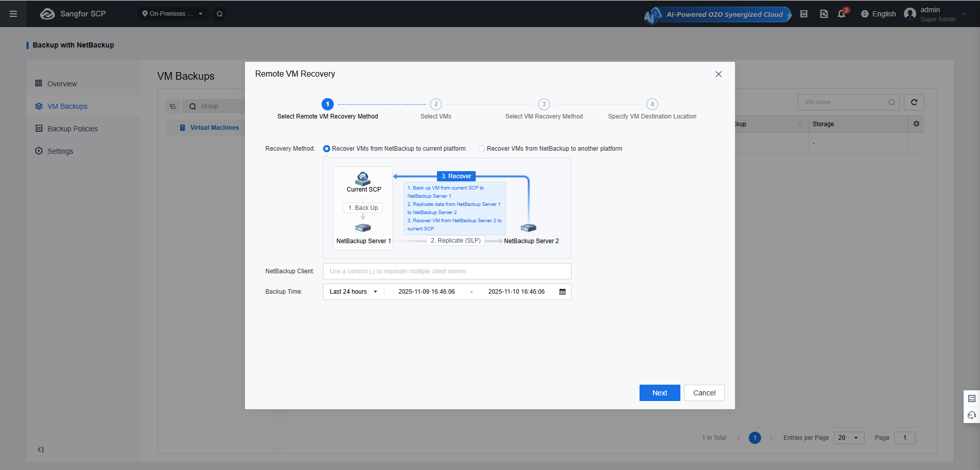Image resolution: width=980 pixels, height=470 pixels.
Task: Sort by the backup column arrows
Action: pos(800,124)
